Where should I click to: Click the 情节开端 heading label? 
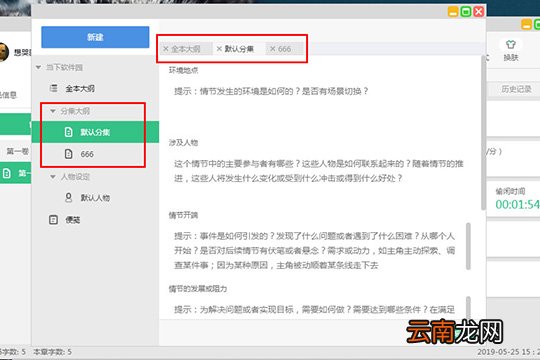point(183,215)
